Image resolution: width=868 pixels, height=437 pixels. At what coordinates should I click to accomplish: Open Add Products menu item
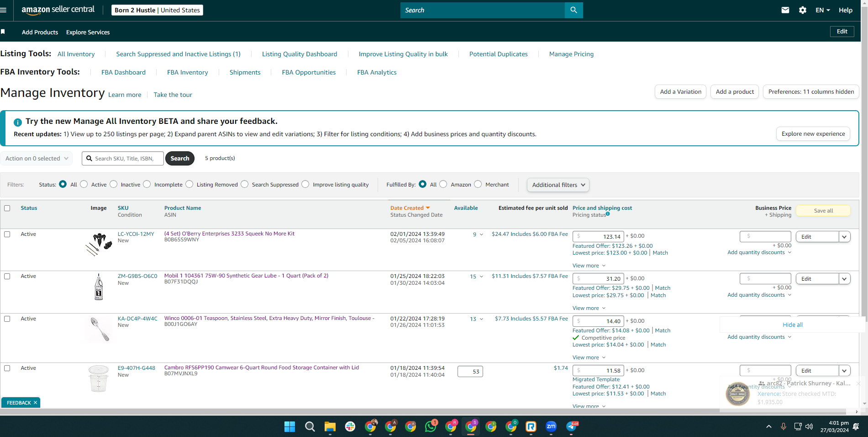point(40,32)
